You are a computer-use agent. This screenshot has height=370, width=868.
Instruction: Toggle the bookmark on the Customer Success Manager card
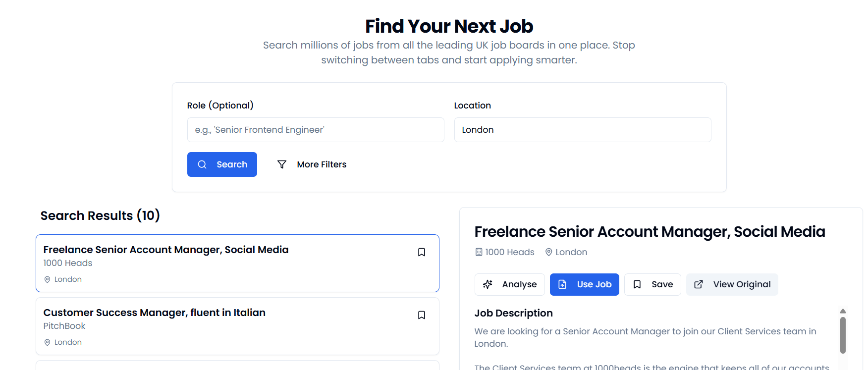click(x=422, y=315)
